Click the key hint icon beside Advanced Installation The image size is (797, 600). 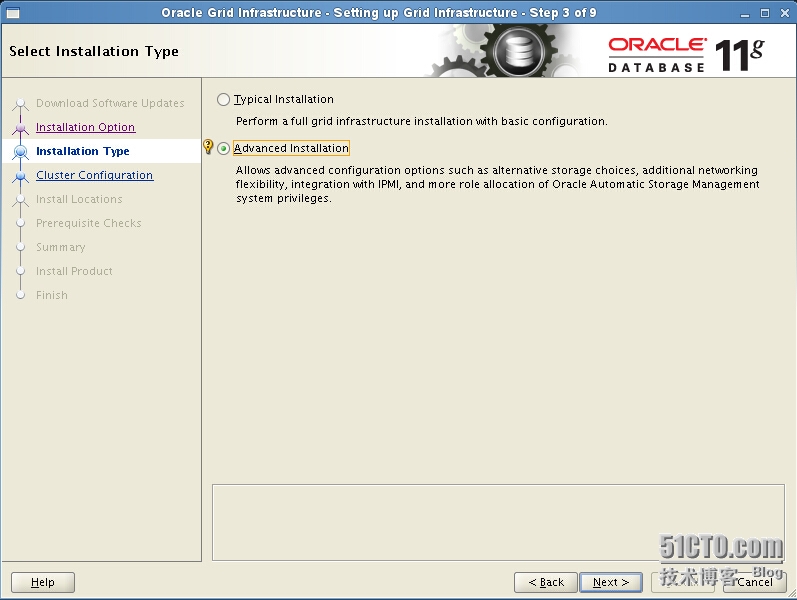tap(208, 146)
